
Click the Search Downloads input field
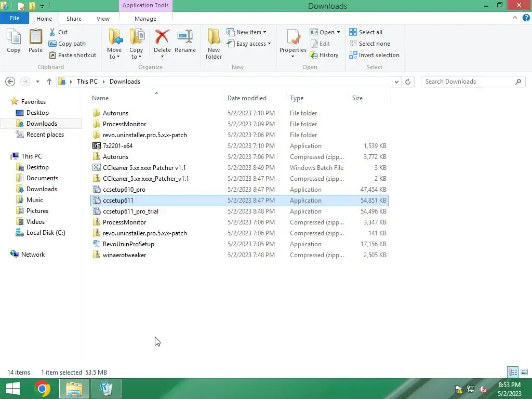click(x=473, y=82)
